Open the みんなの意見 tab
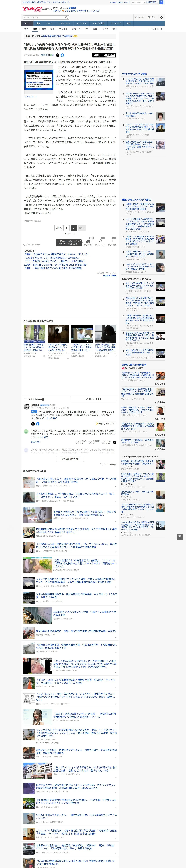Viewport: 186px width, 868px height. tap(98, 24)
